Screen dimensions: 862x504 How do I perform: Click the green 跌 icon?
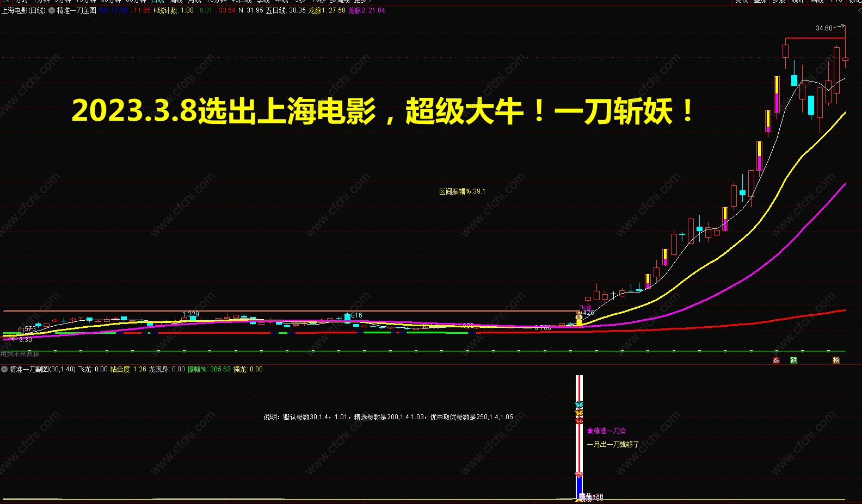pyautogui.click(x=794, y=360)
